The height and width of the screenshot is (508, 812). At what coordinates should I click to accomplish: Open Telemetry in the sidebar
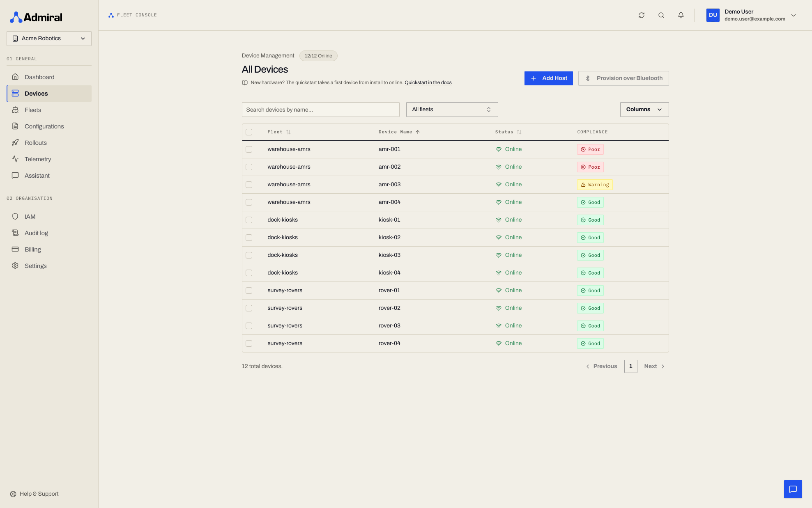coord(49,159)
